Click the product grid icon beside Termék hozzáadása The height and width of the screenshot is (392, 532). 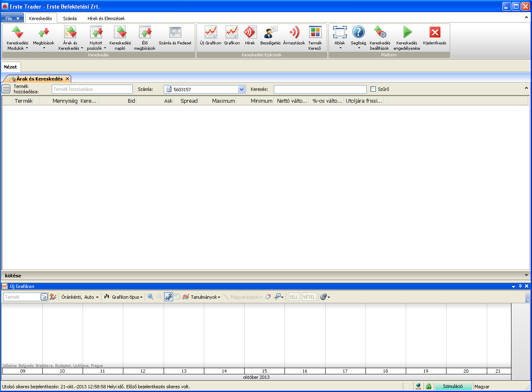6,89
